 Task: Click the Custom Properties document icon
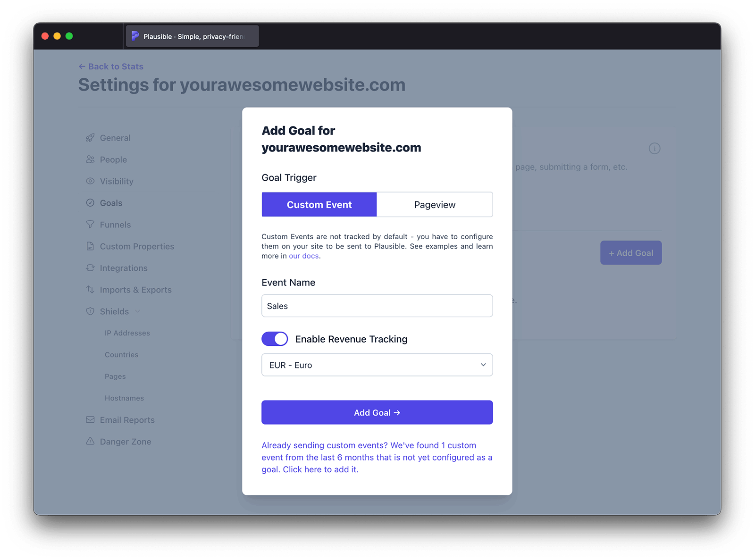point(90,246)
